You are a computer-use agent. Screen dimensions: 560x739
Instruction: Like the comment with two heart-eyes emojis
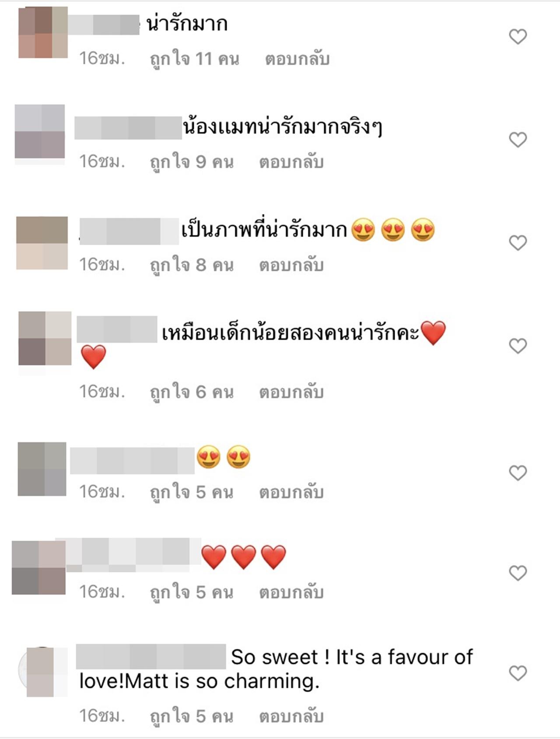tap(518, 473)
